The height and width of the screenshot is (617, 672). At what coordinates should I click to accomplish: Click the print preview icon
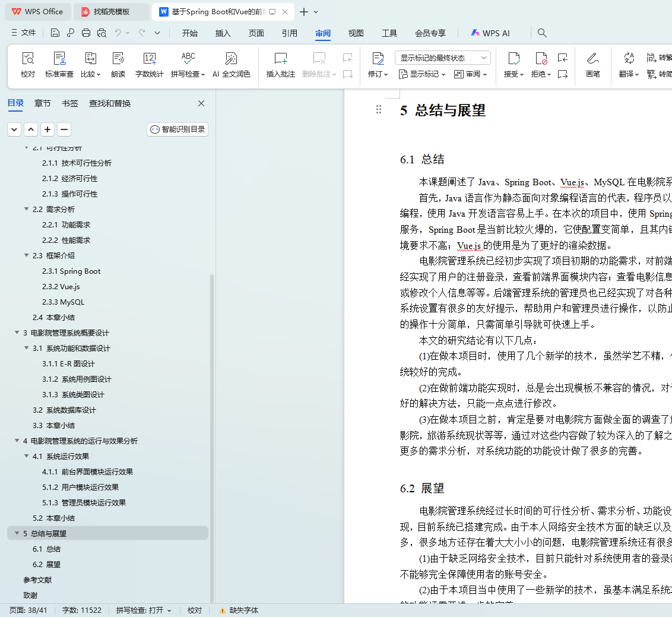click(x=102, y=33)
